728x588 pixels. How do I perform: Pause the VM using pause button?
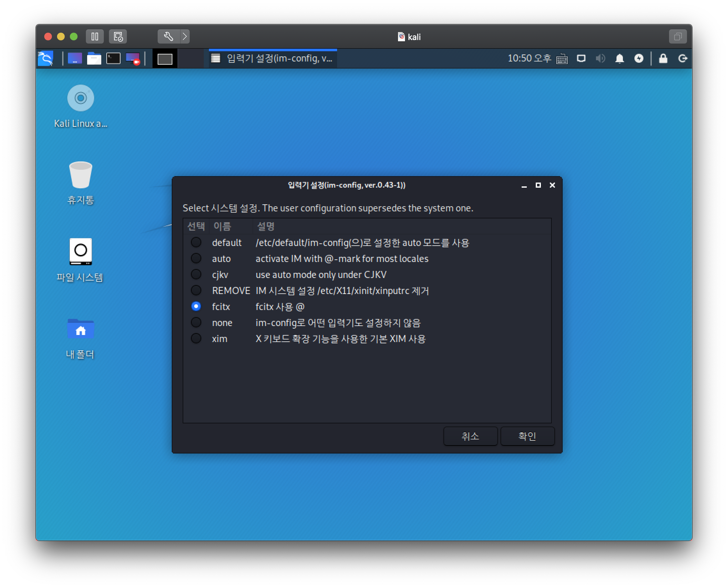(x=95, y=37)
